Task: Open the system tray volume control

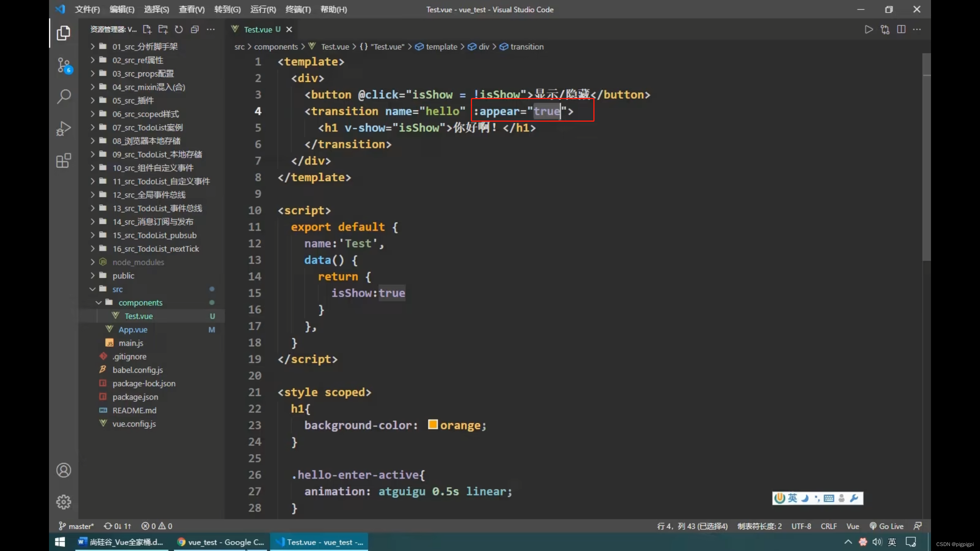Action: coord(877,542)
